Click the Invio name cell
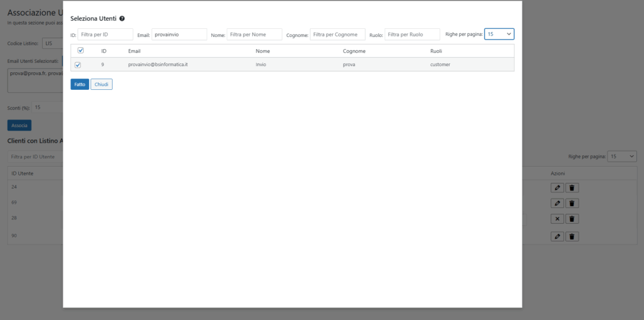Screen dimensions: 644x320 point(261,65)
